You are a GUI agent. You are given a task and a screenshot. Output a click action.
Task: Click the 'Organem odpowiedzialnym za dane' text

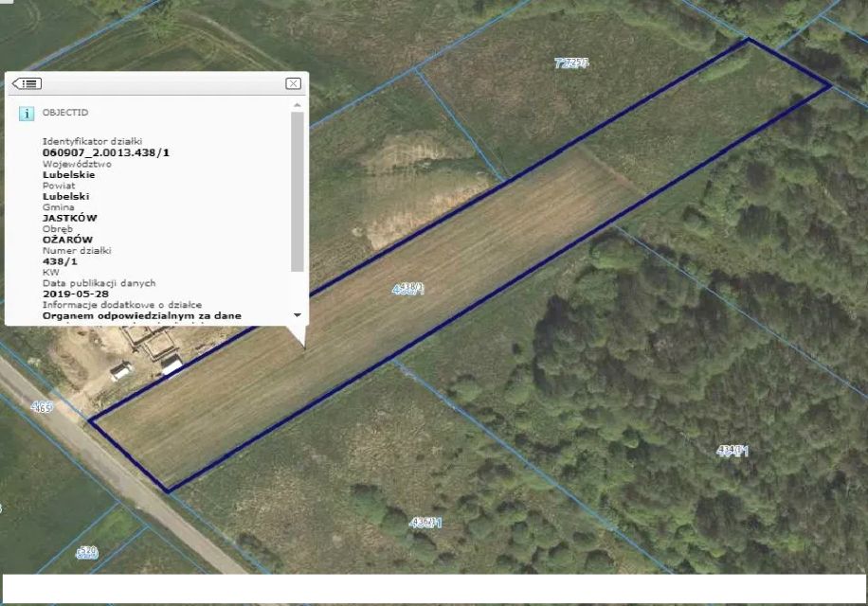pyautogui.click(x=142, y=315)
